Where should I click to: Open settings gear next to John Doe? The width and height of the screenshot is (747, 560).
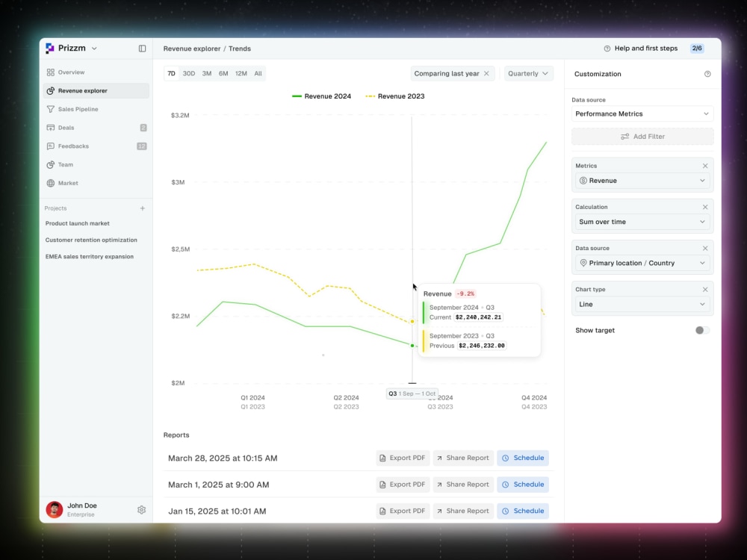pyautogui.click(x=141, y=509)
